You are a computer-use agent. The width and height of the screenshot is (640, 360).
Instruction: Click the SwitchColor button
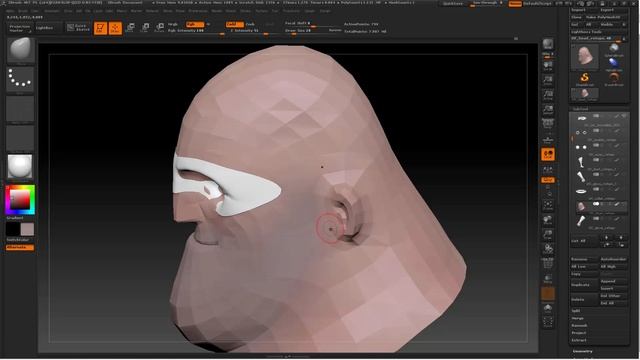pyautogui.click(x=18, y=240)
